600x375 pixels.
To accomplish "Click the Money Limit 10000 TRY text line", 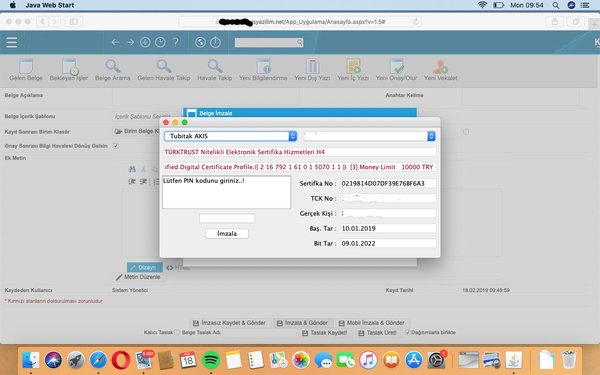I will pos(300,167).
